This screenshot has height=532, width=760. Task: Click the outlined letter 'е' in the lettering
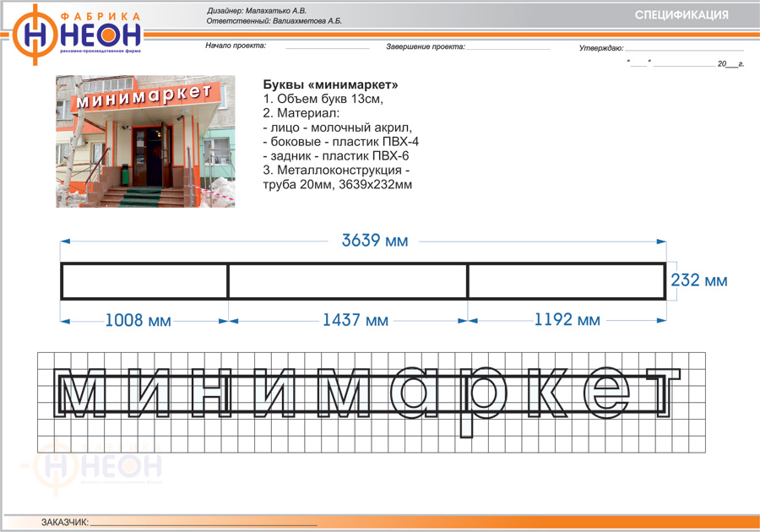click(607, 392)
